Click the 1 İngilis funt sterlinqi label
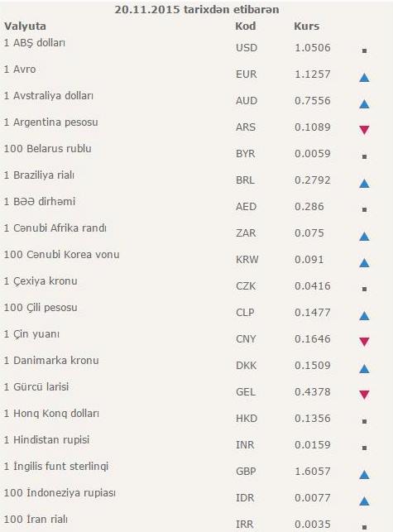This screenshot has height=532, width=393. [x=56, y=467]
